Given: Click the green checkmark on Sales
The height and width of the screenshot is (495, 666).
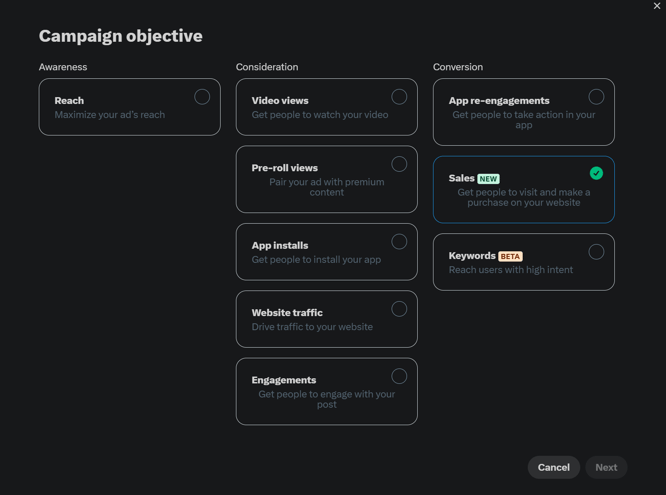Looking at the screenshot, I should point(596,173).
